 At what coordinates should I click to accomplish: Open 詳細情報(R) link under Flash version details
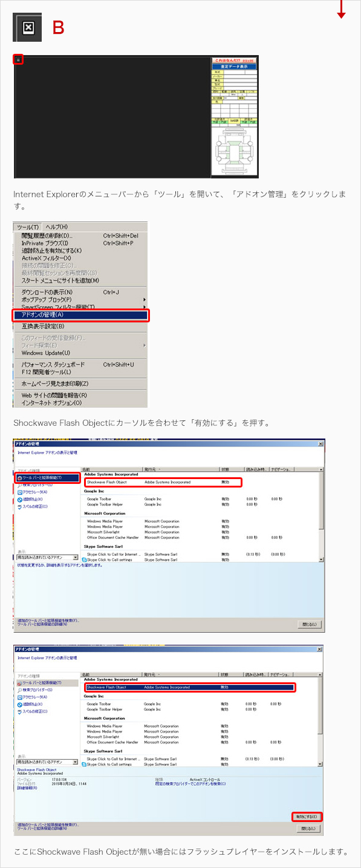[x=27, y=788]
